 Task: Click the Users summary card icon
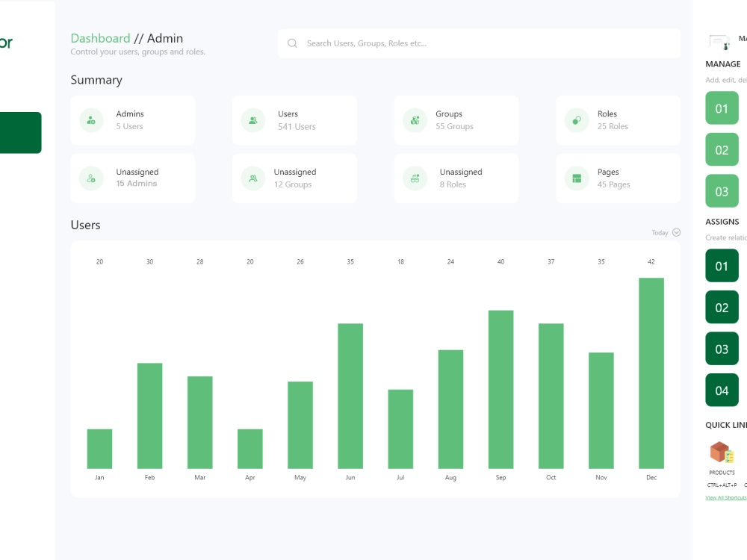(252, 120)
